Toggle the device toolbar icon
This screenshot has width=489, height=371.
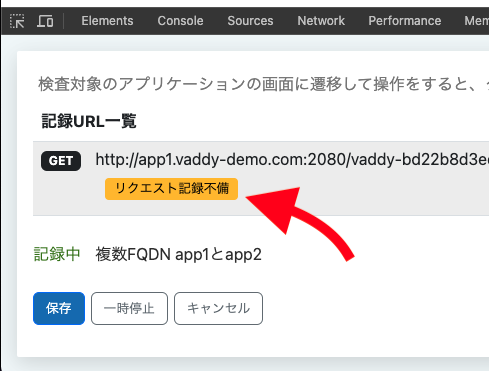tap(45, 21)
